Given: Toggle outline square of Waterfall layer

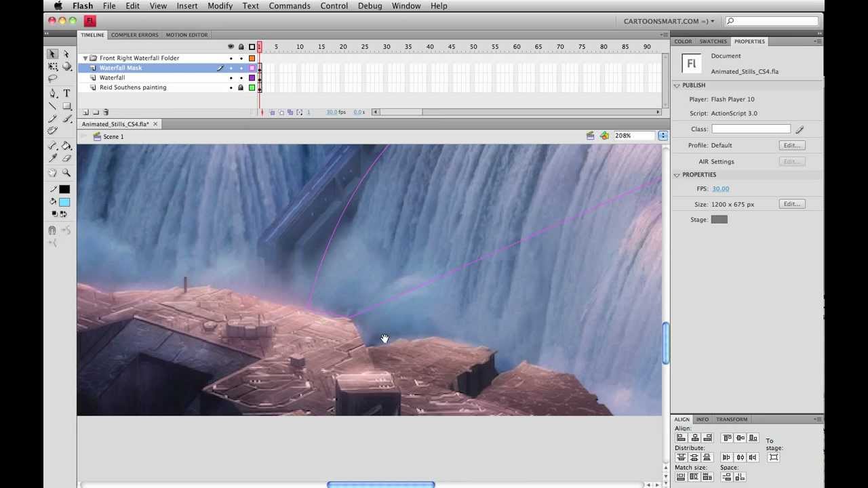Looking at the screenshot, I should click(252, 77).
